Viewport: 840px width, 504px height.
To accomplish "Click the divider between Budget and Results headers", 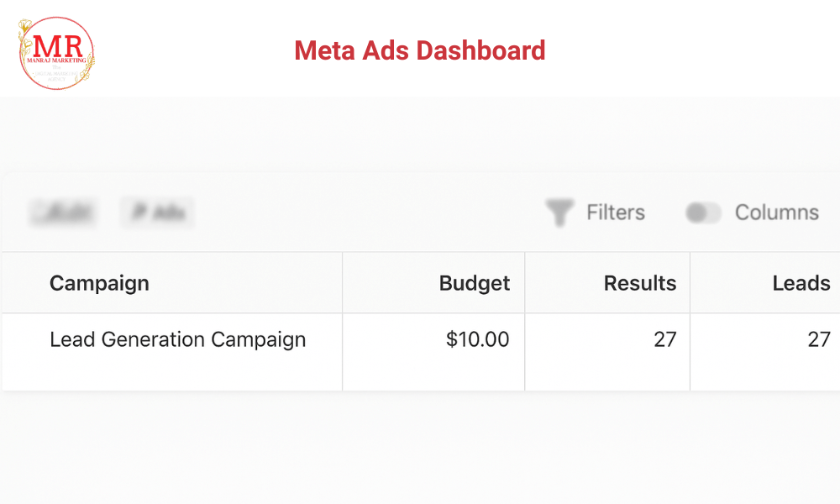I will point(525,283).
